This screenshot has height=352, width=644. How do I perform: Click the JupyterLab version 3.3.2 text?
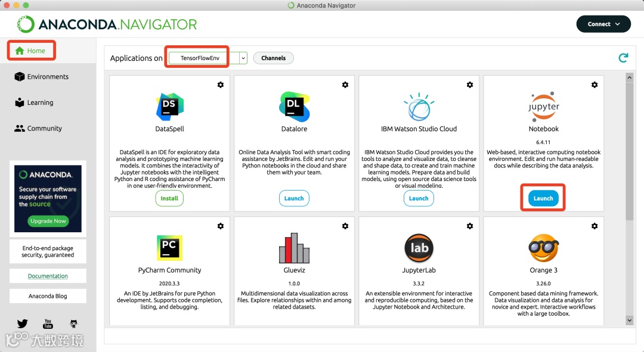coord(419,284)
